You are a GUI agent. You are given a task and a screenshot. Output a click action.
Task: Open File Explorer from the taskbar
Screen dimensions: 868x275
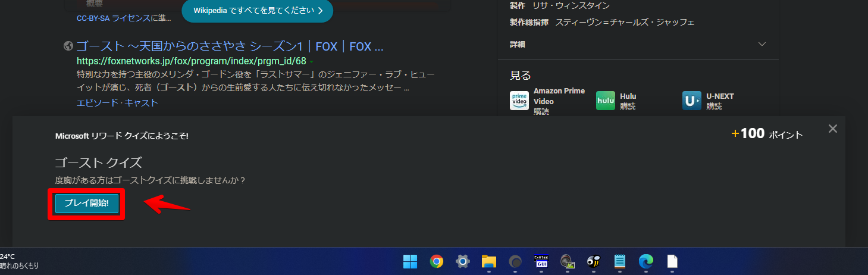click(x=489, y=261)
